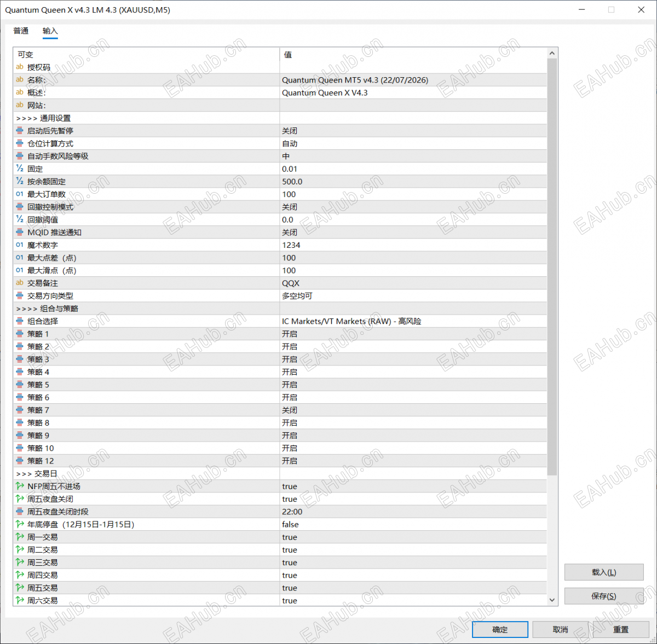Edit 魔术数字 value 1234
This screenshot has height=644, width=657.
tap(413, 245)
